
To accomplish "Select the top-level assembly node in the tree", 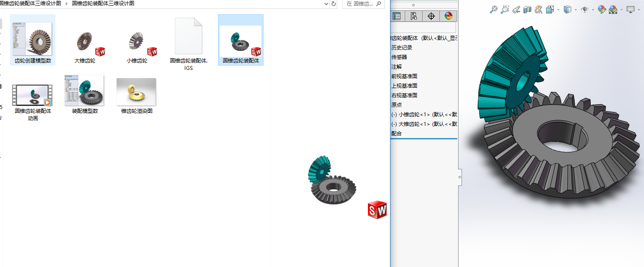I will point(424,38).
